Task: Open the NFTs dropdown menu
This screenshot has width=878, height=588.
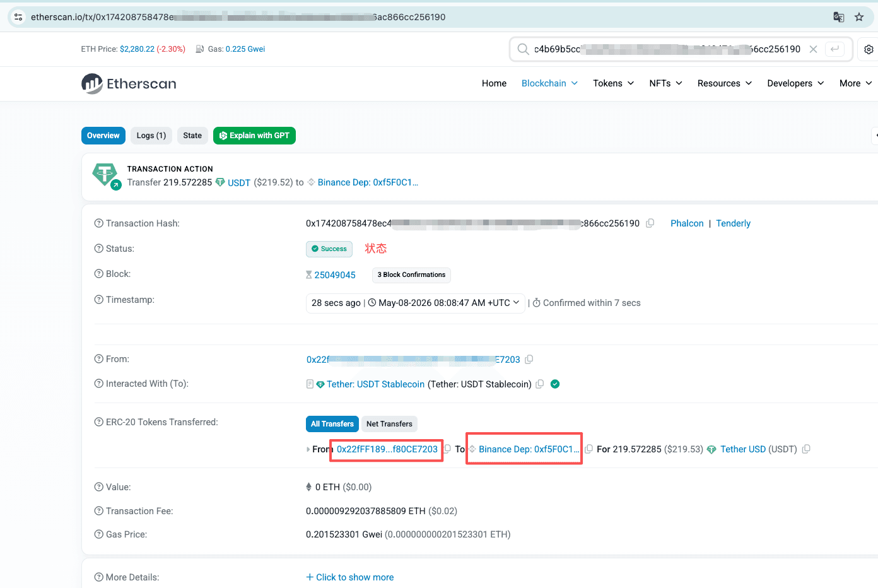Action: [665, 83]
